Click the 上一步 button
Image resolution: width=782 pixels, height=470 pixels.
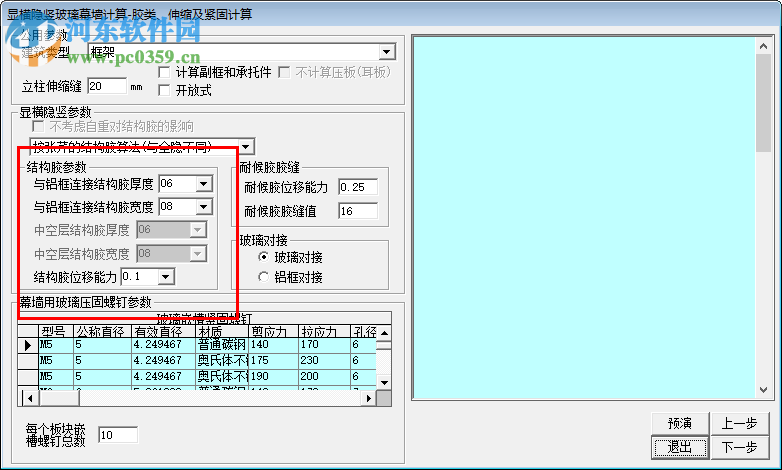click(740, 424)
